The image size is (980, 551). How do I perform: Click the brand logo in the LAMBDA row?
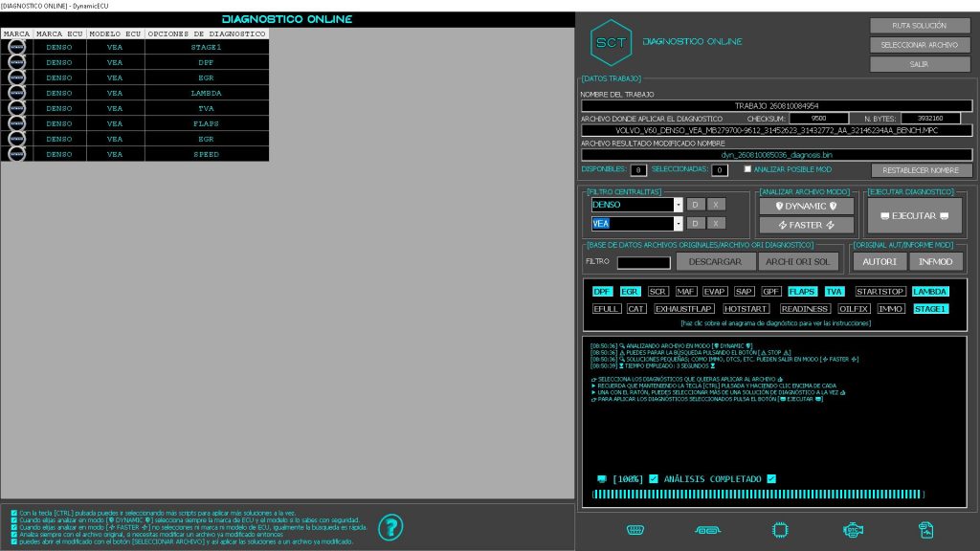tap(17, 93)
